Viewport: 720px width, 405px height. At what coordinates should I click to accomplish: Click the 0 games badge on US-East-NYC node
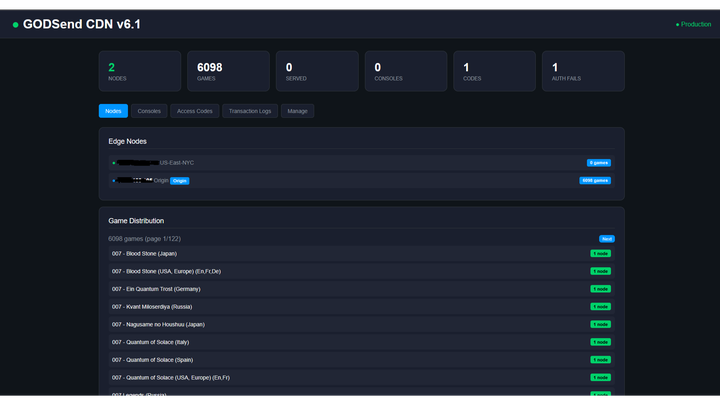[x=598, y=162]
